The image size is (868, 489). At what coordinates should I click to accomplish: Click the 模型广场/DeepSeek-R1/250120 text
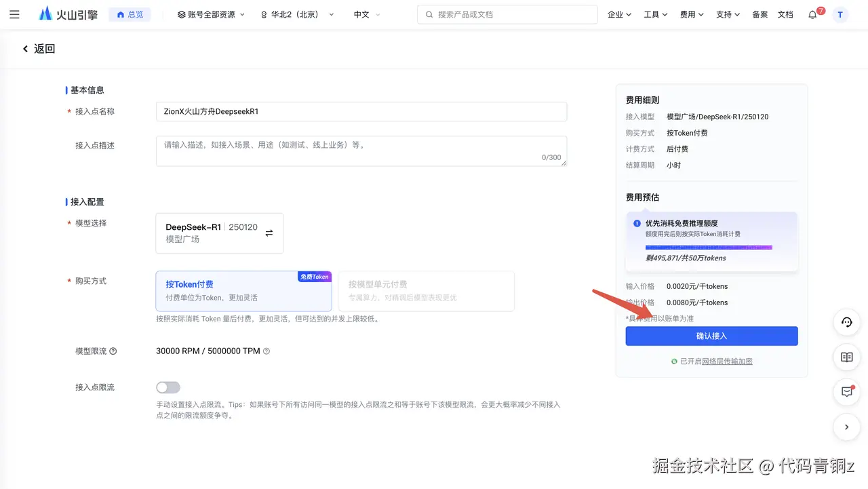(x=717, y=117)
